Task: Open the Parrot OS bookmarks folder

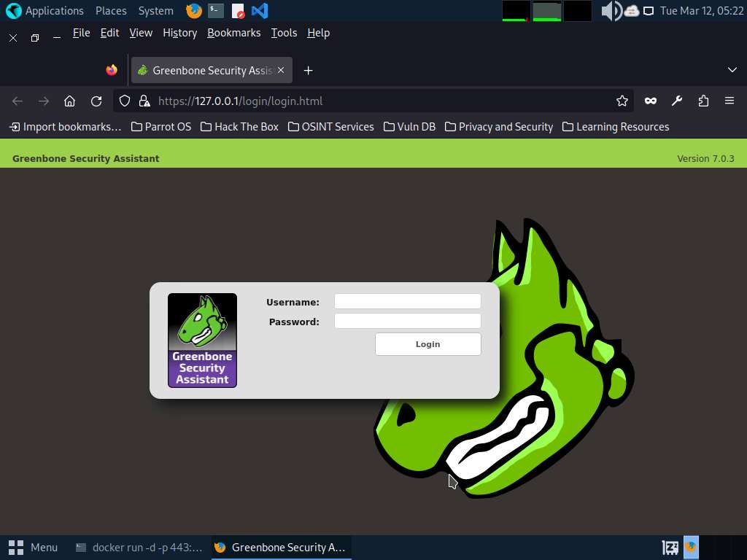Action: 161,127
